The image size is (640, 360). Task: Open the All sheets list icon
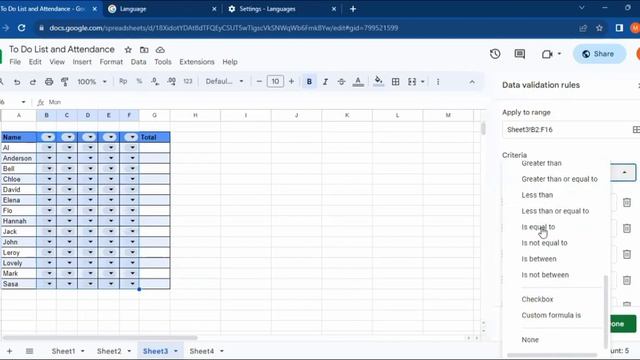(29, 351)
